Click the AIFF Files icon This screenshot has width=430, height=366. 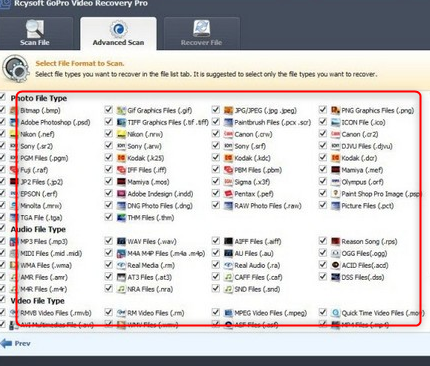tap(228, 241)
